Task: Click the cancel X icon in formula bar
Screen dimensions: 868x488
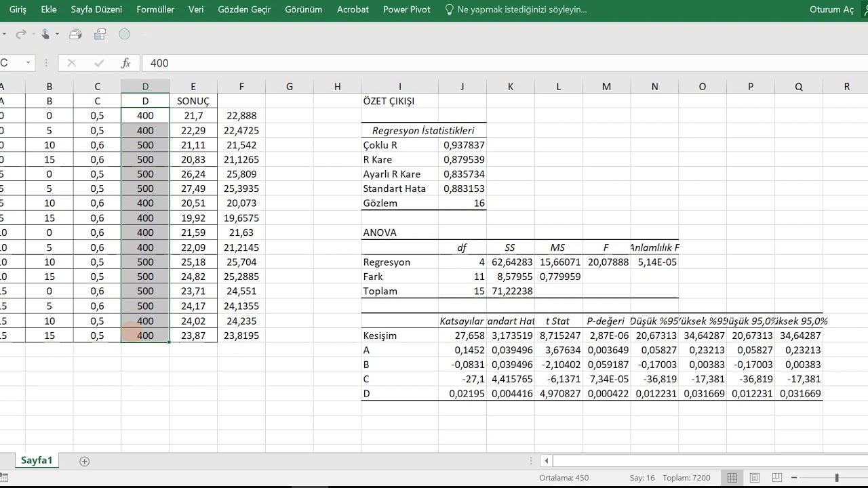Action: (x=71, y=63)
